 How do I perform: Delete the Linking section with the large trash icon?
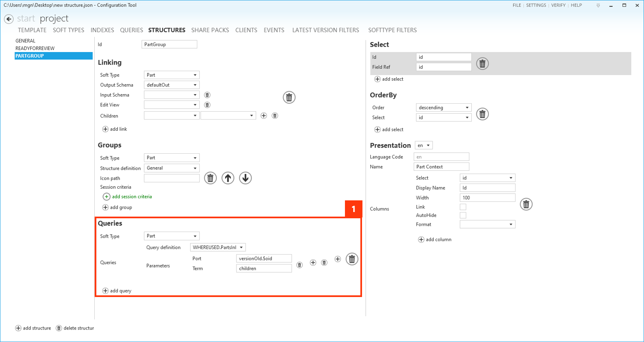point(289,97)
